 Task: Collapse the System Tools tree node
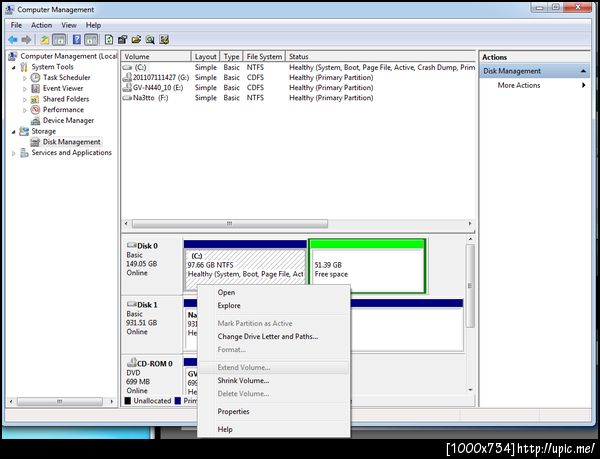[x=14, y=67]
